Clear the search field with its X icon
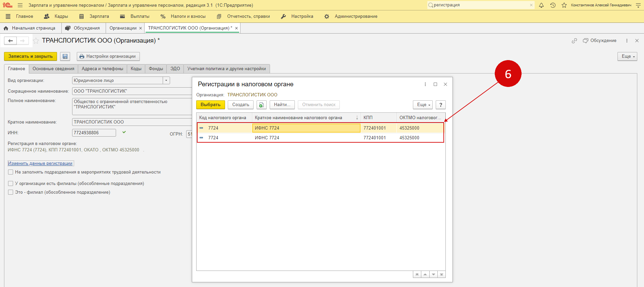This screenshot has height=287, width=644. pyautogui.click(x=531, y=5)
